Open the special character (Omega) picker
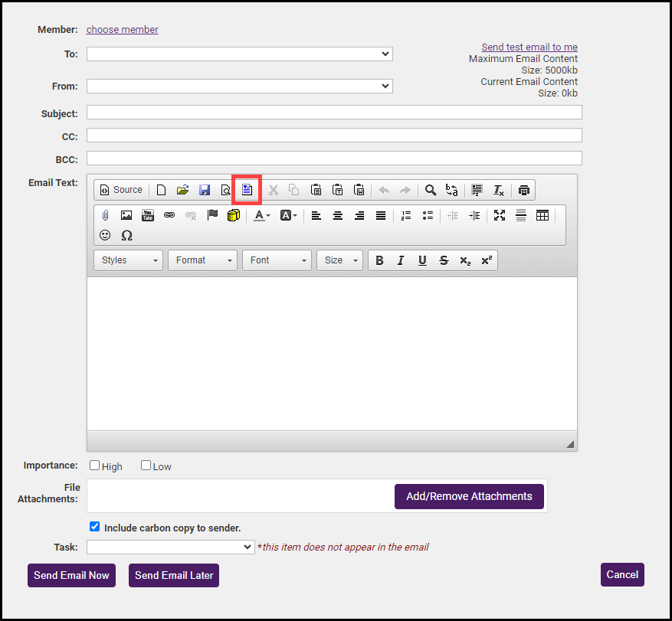Viewport: 672px width, 621px height. point(127,235)
